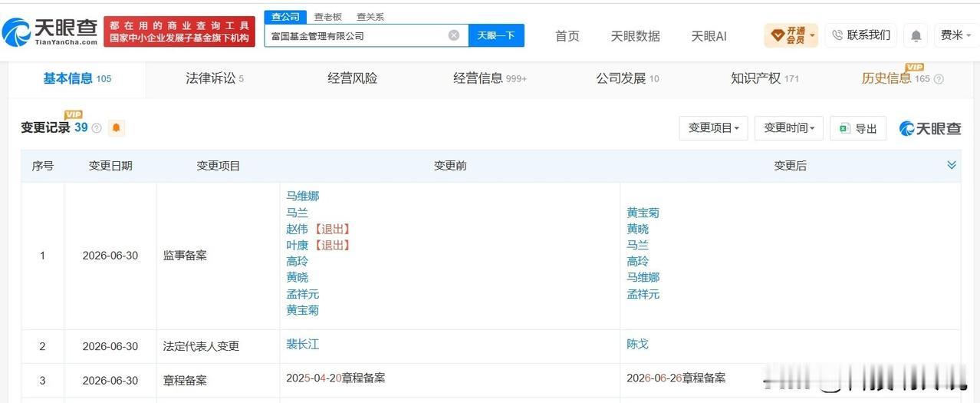The height and width of the screenshot is (403, 980).
Task: Click the 开通会员 membership button
Action: click(x=791, y=35)
